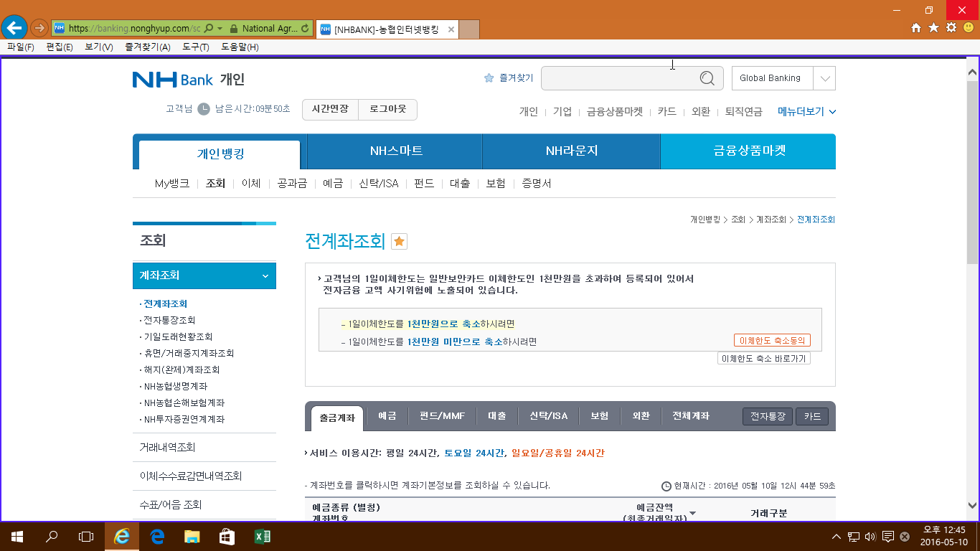This screenshot has width=980, height=551.
Task: Click the site search magnifier icon
Action: coord(707,78)
